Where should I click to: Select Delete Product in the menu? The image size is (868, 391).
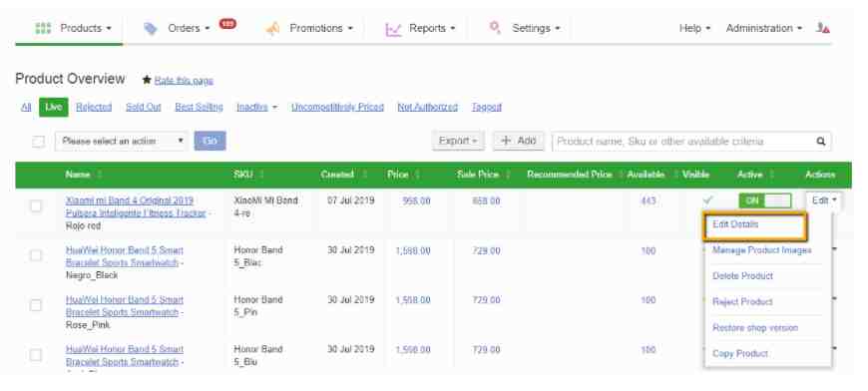tap(742, 276)
